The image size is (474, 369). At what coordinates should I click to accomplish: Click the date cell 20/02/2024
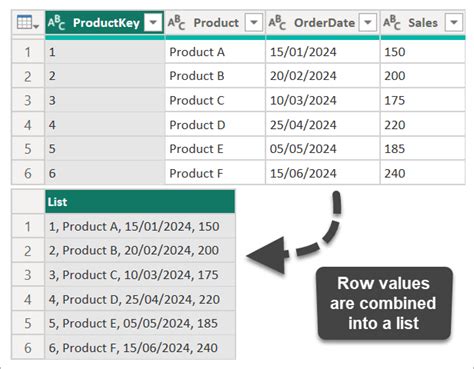tap(323, 76)
